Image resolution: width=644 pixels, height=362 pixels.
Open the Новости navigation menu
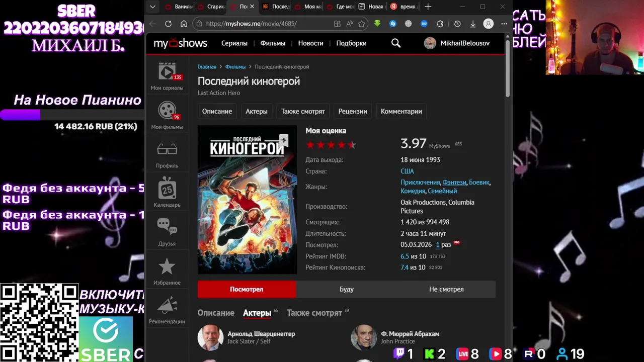tap(310, 43)
